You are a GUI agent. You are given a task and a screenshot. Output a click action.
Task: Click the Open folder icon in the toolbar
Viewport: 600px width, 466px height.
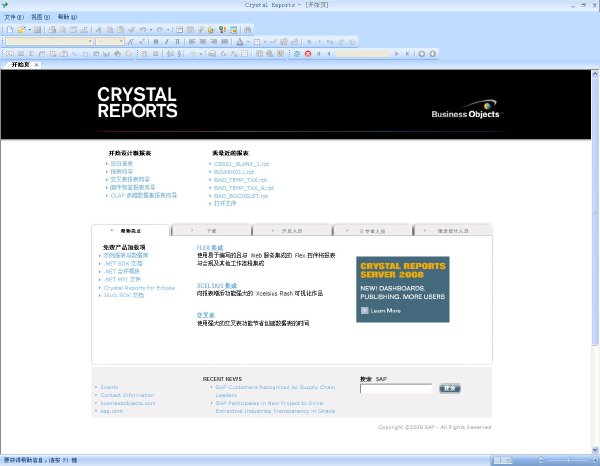tap(21, 29)
